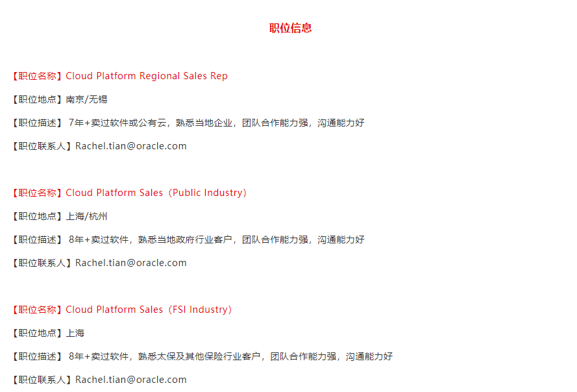Click 【职位地点】 label before "南京/无锡"
This screenshot has height=392, width=577.
(38, 99)
